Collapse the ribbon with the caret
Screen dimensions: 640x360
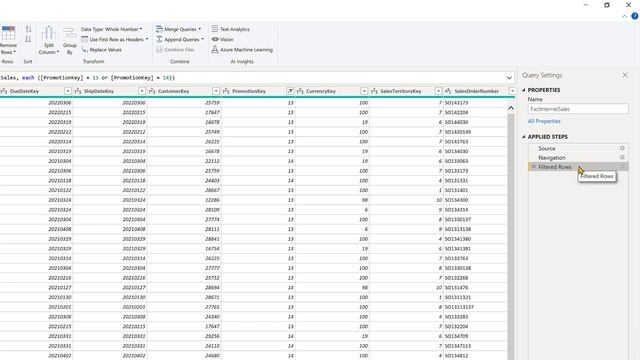click(624, 16)
